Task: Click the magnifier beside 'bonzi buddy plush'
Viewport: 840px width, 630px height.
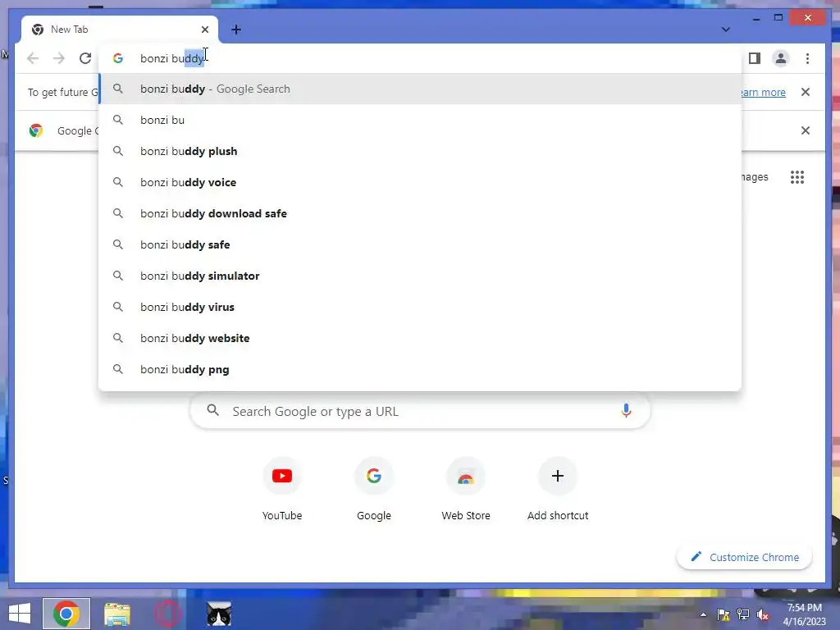Action: pos(118,151)
